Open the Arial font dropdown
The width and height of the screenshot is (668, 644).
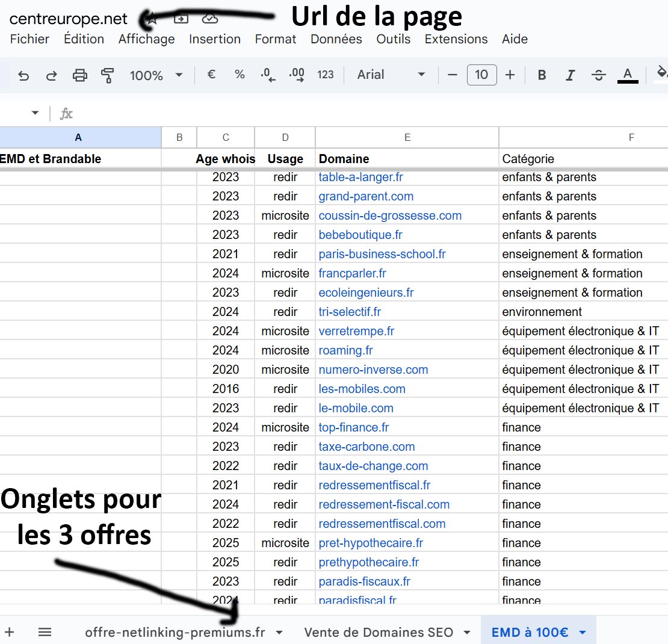391,75
